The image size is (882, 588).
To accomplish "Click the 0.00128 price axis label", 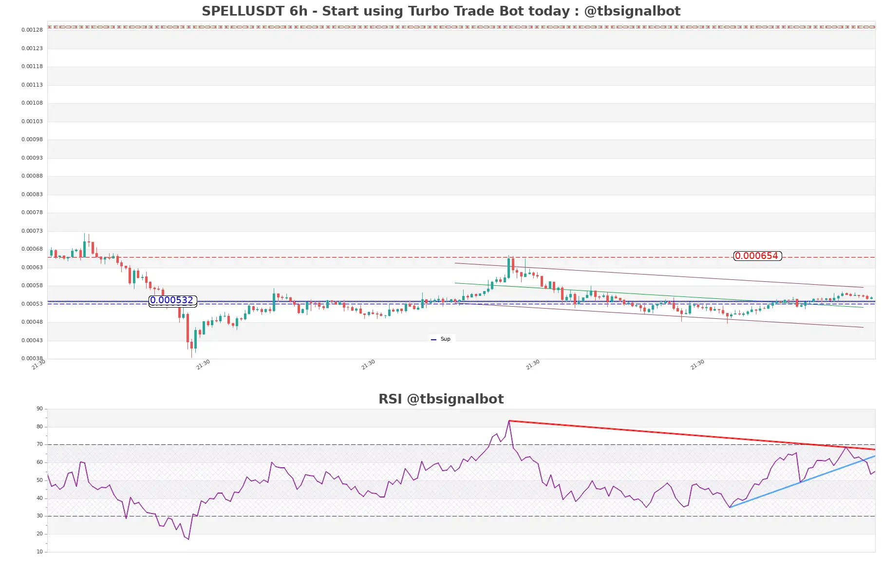I will pos(32,30).
